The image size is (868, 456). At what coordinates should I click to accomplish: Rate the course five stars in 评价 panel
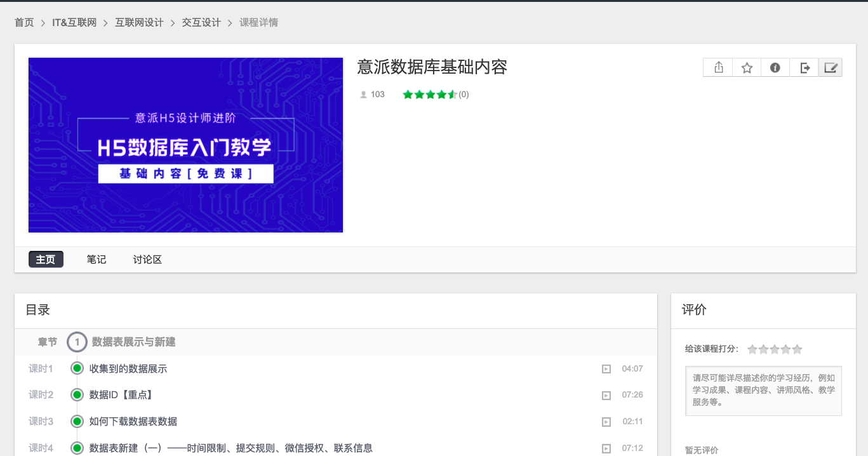(798, 349)
